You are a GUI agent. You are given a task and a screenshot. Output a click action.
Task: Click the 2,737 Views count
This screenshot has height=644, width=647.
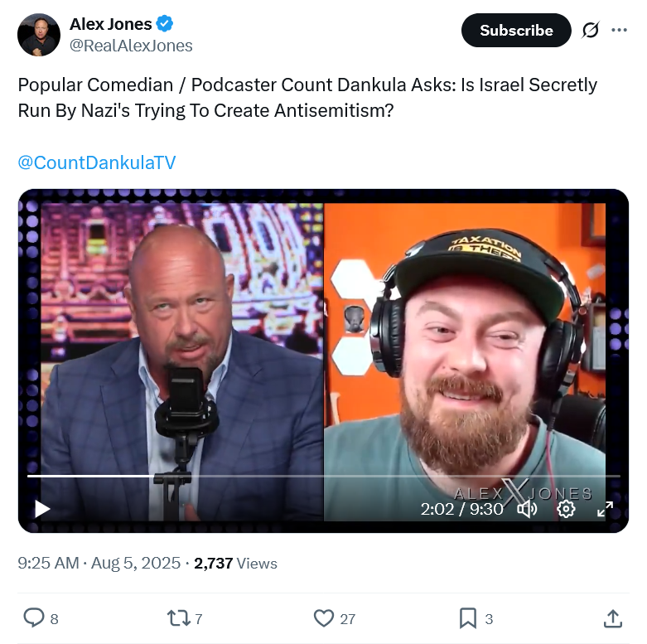pos(235,563)
